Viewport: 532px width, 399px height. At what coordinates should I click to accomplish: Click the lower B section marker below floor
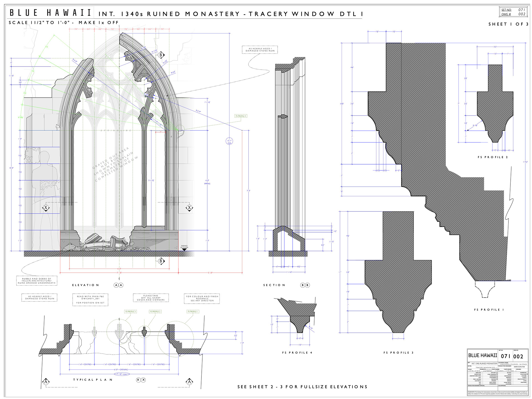[x=161, y=261]
